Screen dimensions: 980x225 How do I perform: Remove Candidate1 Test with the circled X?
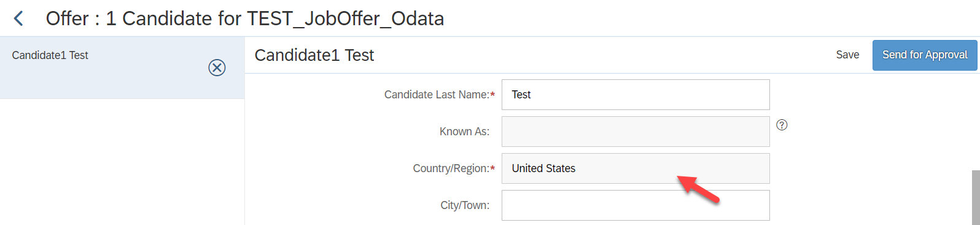point(217,68)
